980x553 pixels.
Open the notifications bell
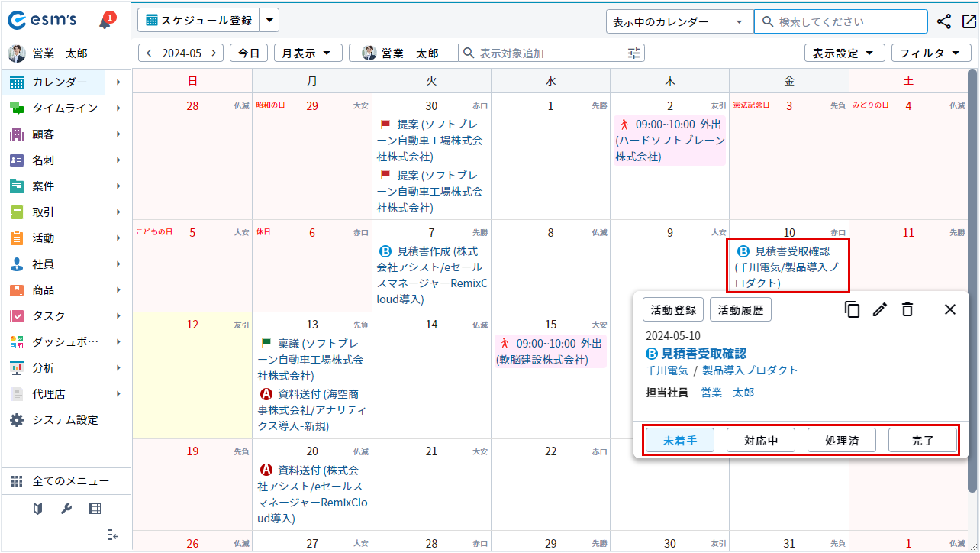point(105,21)
